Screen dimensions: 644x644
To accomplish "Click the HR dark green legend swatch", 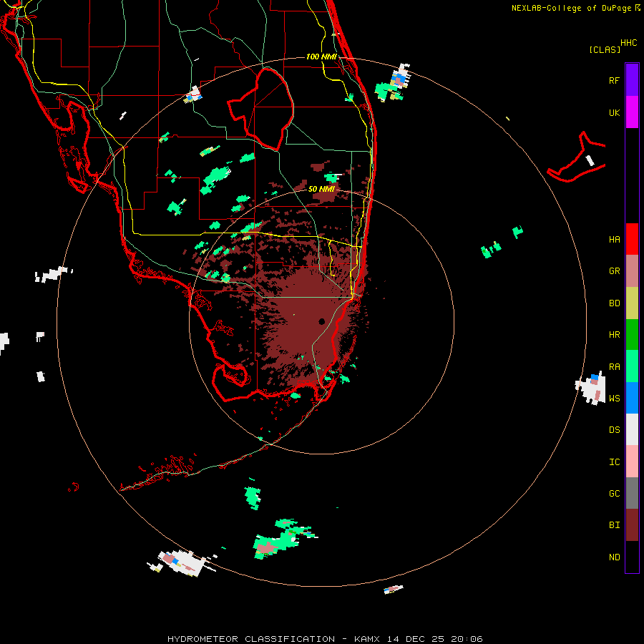I will coord(632,335).
